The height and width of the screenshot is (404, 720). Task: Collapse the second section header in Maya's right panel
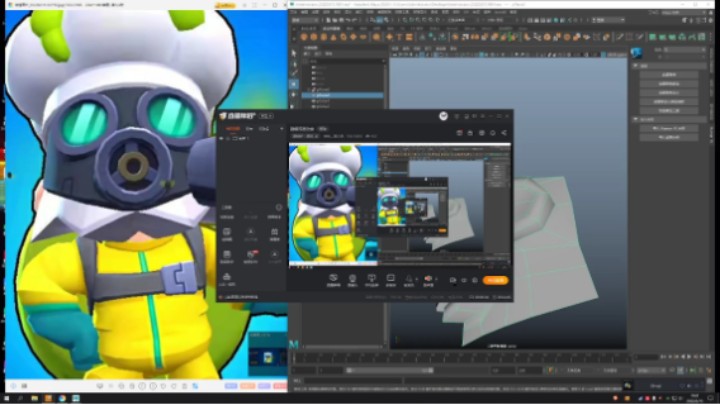[670, 119]
